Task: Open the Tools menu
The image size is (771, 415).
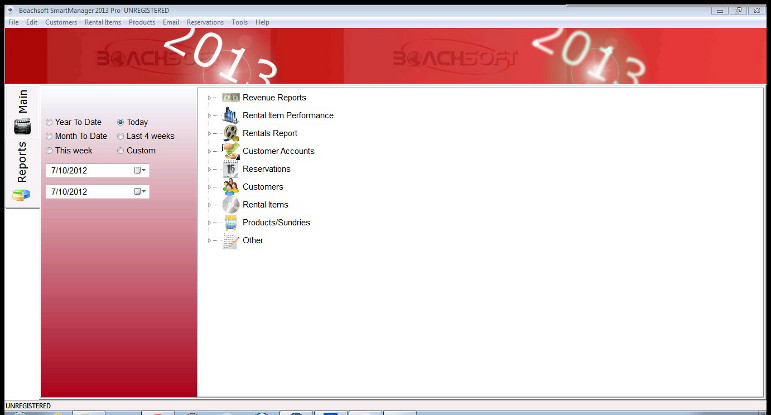Action: point(239,22)
